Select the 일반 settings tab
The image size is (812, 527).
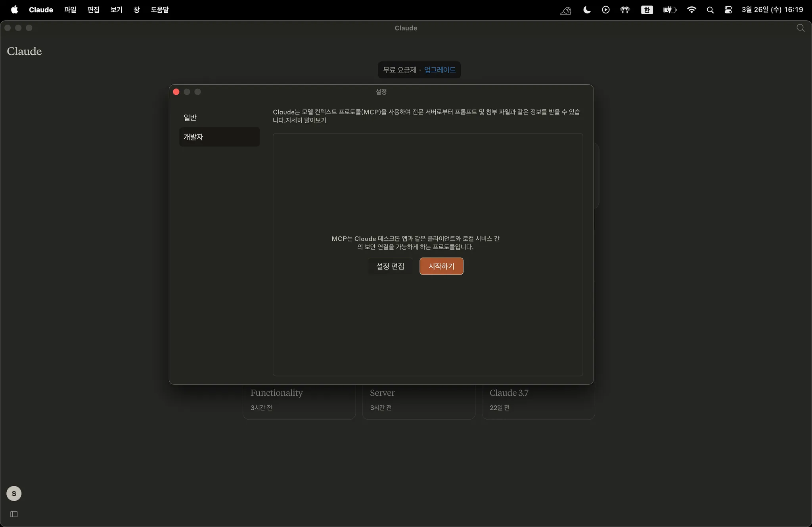click(219, 118)
